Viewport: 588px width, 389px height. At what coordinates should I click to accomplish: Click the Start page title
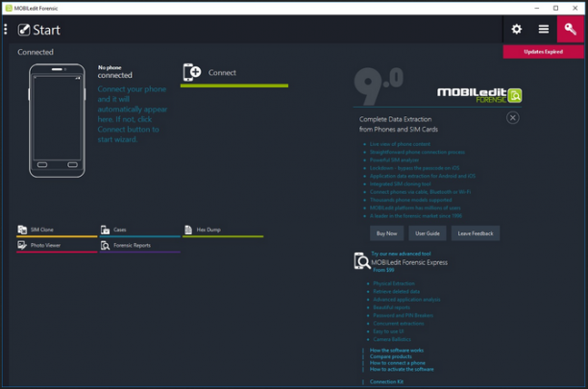[x=46, y=30]
